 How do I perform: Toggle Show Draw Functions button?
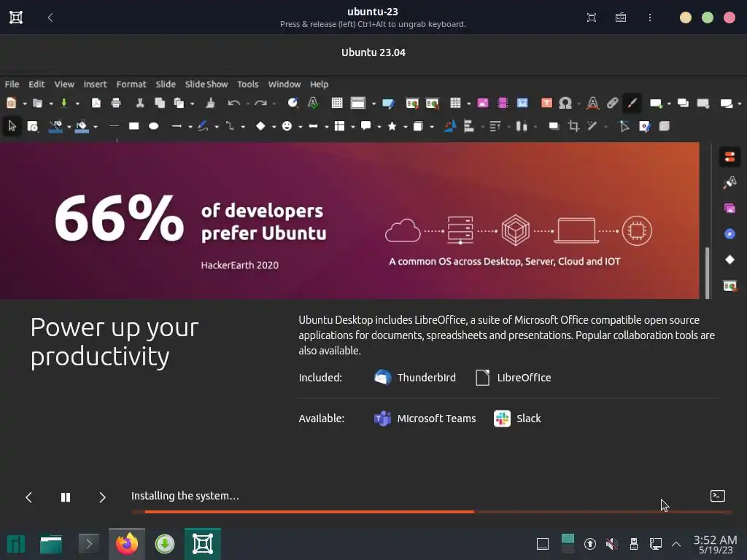tap(632, 103)
